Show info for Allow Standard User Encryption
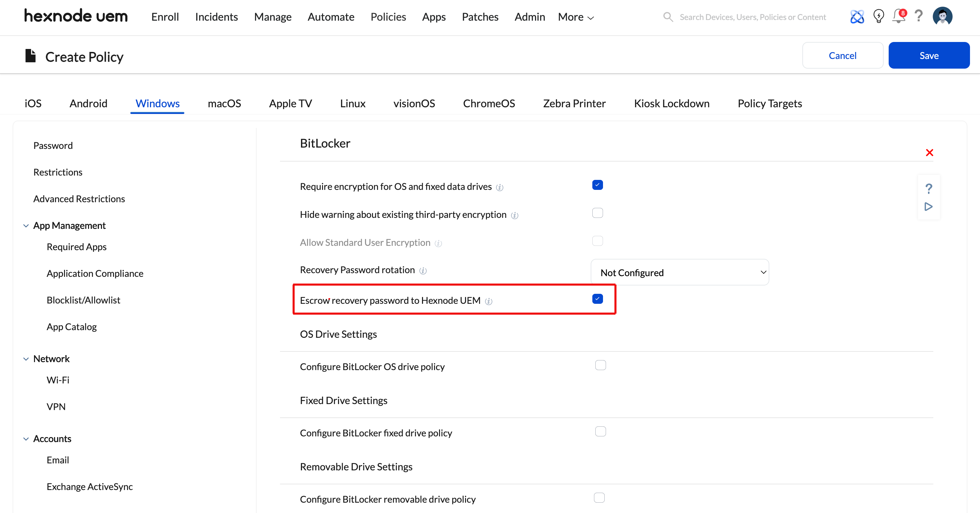This screenshot has height=513, width=980. (438, 244)
